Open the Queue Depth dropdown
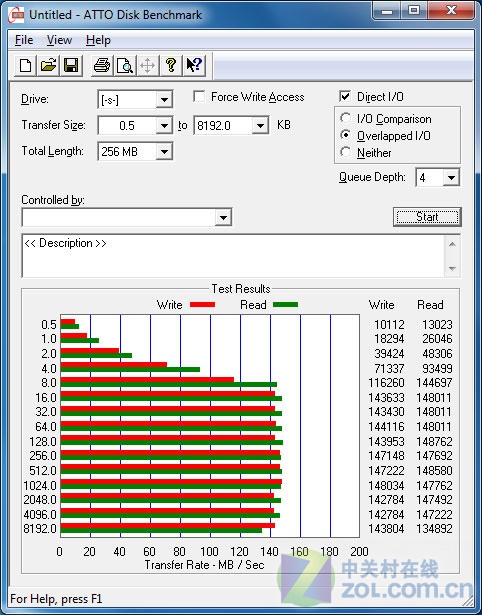This screenshot has height=615, width=482. 451,178
